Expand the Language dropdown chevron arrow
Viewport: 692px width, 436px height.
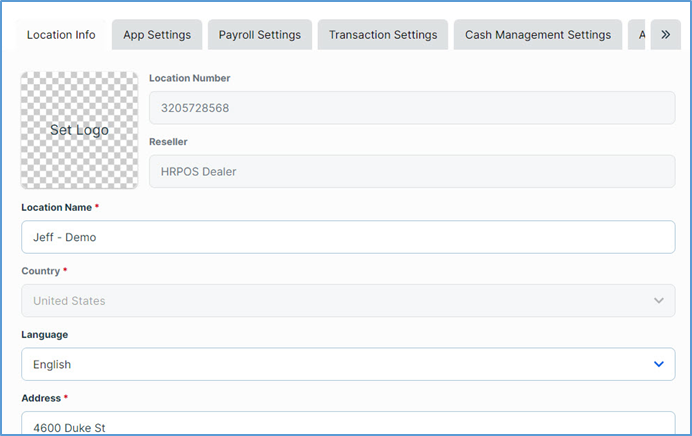click(x=658, y=365)
